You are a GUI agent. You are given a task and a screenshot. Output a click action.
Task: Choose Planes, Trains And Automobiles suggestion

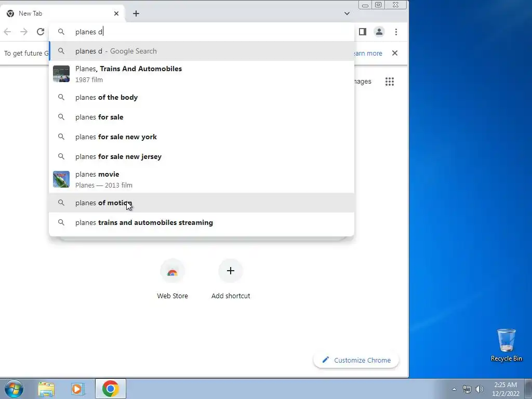[x=202, y=74]
